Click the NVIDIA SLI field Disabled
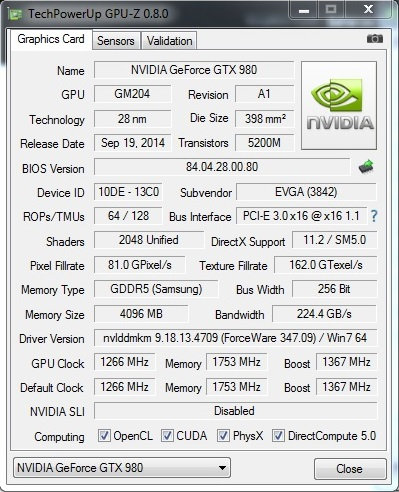Viewport: 399px width, 492px height. (x=235, y=411)
